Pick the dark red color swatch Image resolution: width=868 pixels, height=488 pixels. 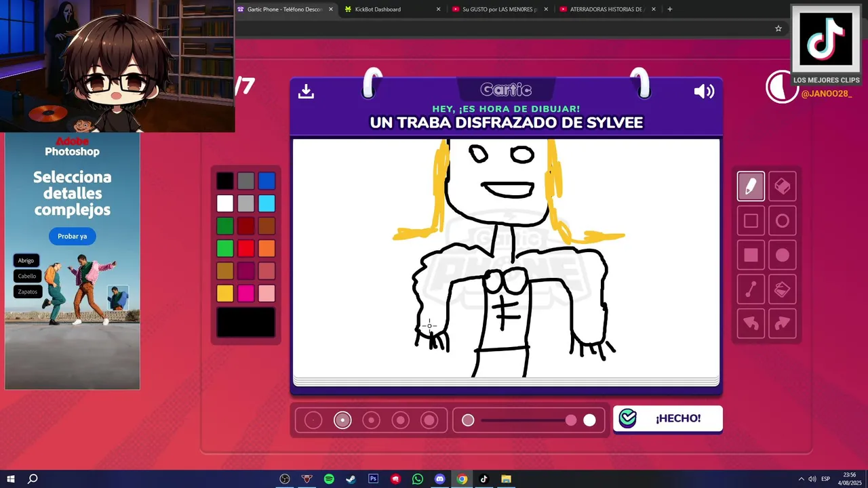coord(246,226)
